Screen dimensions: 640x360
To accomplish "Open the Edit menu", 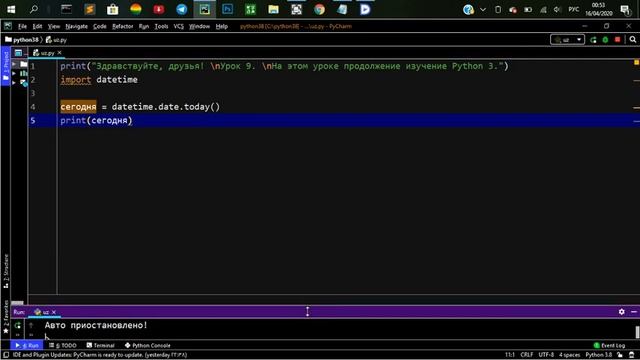I will [x=37, y=26].
